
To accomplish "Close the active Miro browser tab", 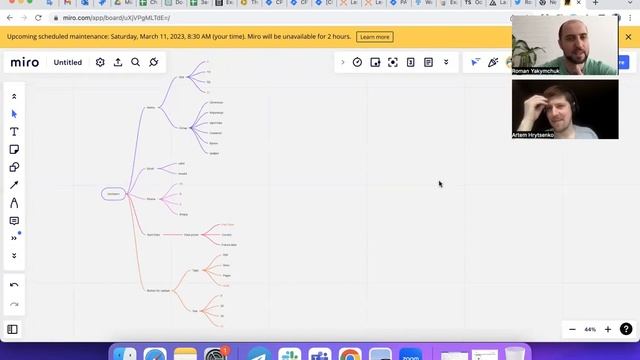I will tap(578, 3).
